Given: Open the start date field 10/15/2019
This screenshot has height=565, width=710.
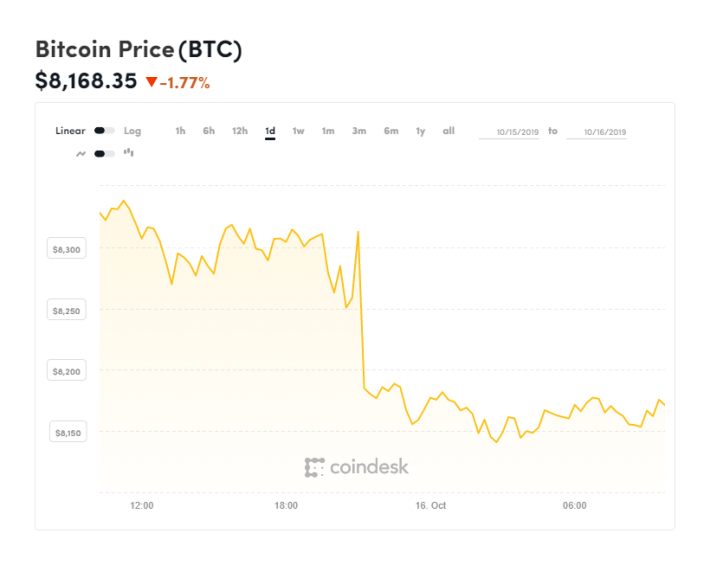Looking at the screenshot, I should click(x=509, y=132).
